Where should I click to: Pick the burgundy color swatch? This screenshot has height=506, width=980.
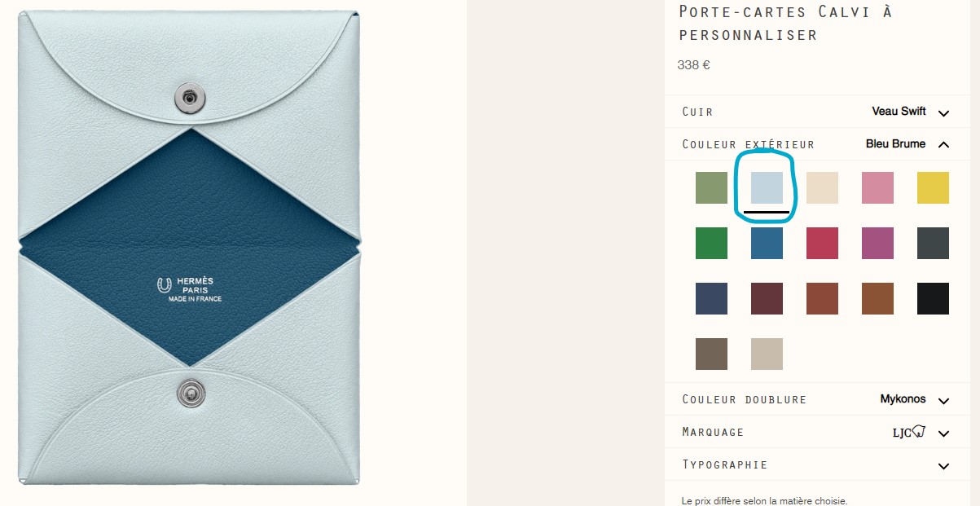767,298
